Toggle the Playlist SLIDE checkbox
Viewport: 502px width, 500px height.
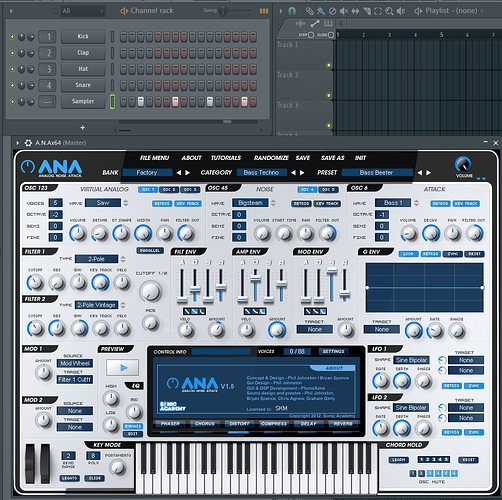[x=331, y=35]
